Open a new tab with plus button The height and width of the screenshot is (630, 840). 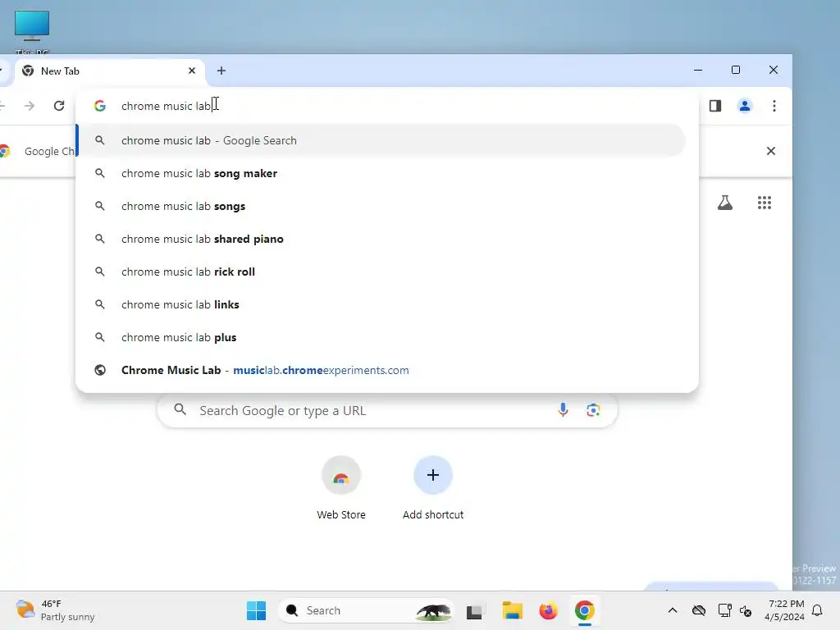[x=221, y=71]
